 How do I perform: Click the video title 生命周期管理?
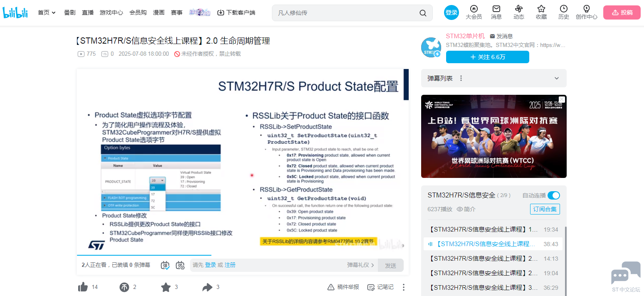click(173, 41)
